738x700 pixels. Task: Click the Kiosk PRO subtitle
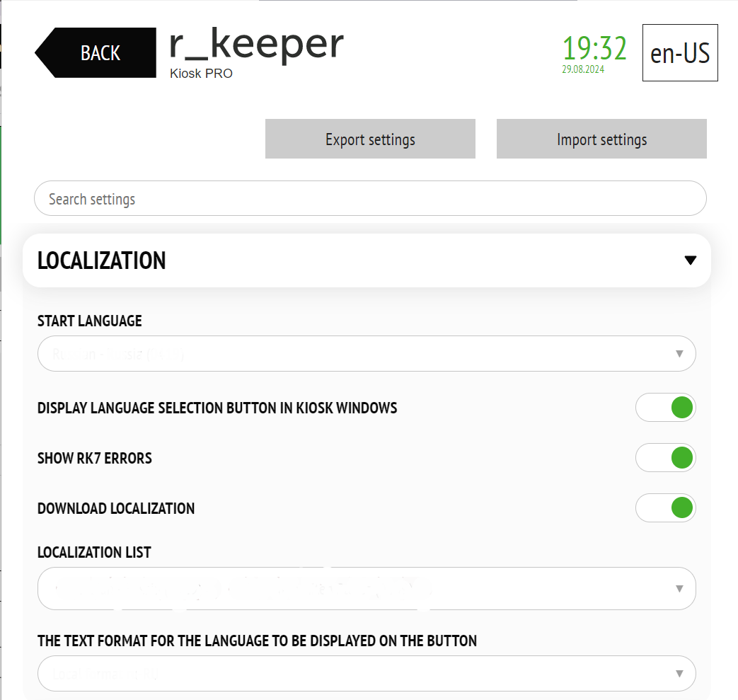point(201,74)
